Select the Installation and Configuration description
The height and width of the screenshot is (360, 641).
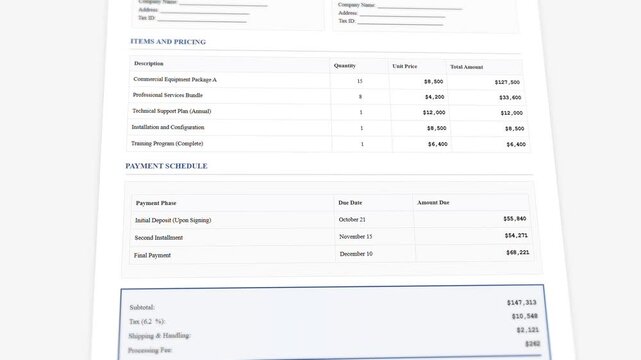(x=168, y=127)
